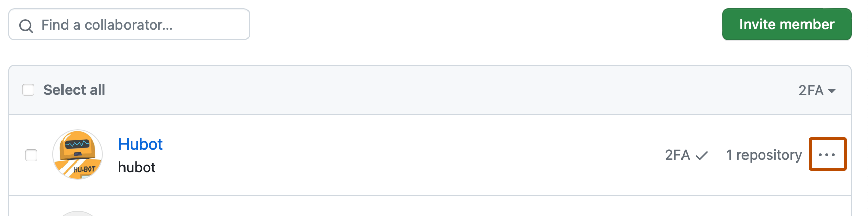Click "1 repository" in Hubot's row
868x216 pixels.
pos(764,155)
